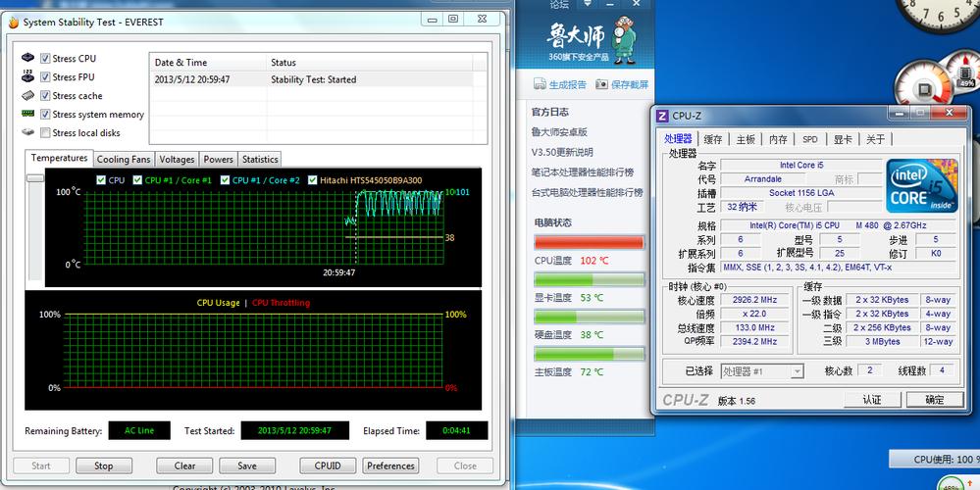Open 台式电脑处理器性能排行榜 link
Viewport: 980px width, 490px height.
tap(588, 192)
